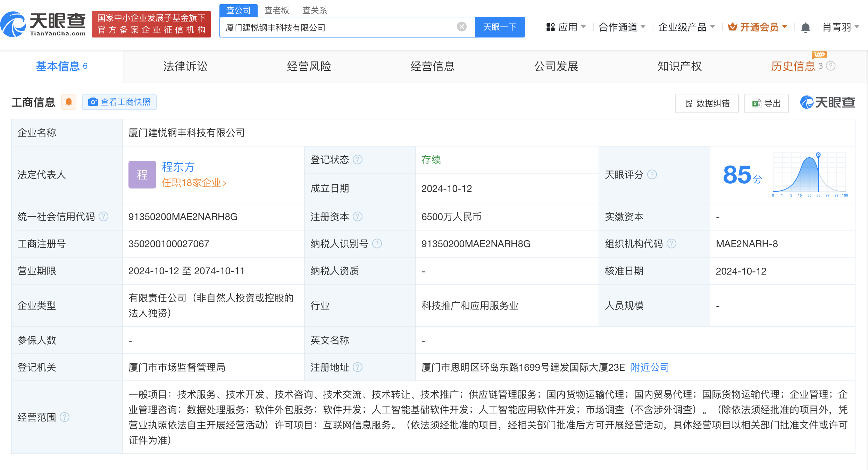Open the 历史信息 VIP tab
The width and height of the screenshot is (868, 470).
coord(793,66)
